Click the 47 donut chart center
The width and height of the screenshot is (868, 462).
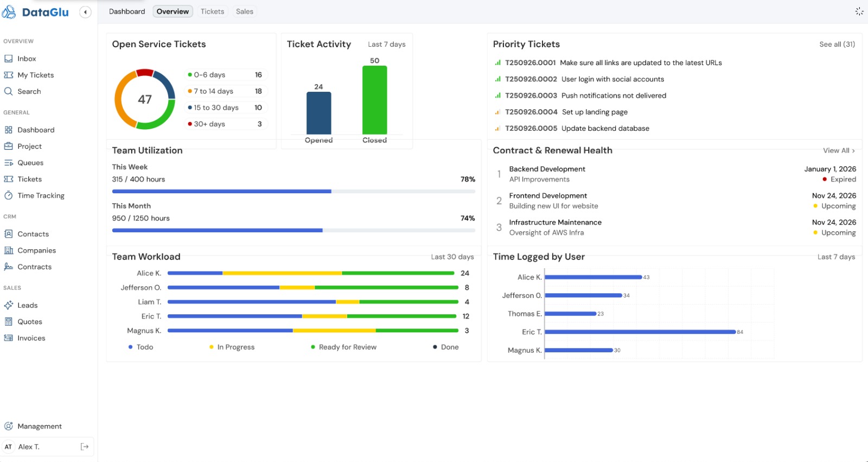coord(145,99)
